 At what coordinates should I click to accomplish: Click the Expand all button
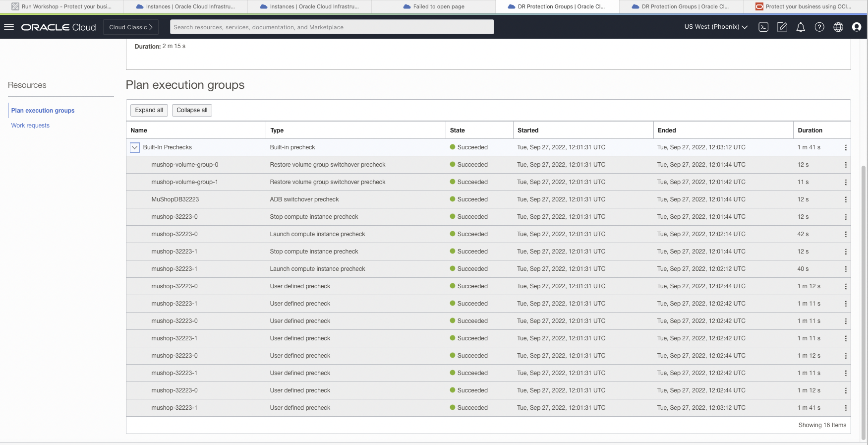(149, 110)
